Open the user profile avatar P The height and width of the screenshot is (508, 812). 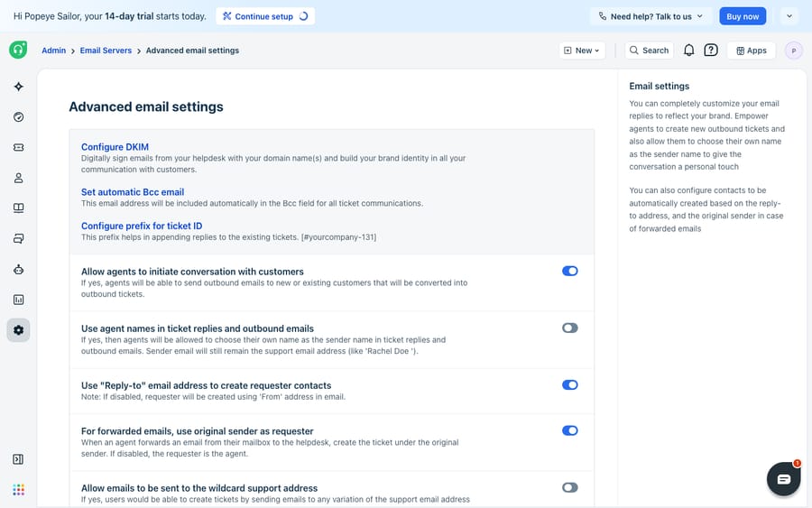pos(794,51)
